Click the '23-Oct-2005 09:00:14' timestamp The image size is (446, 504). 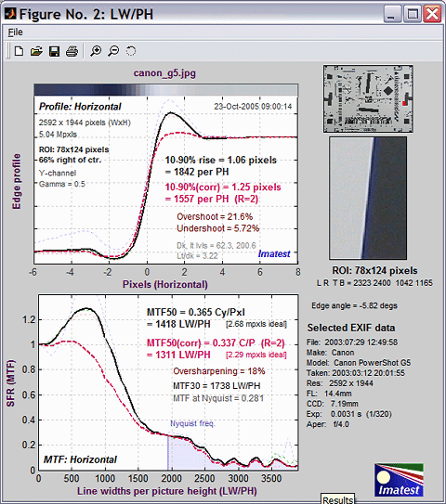pos(253,107)
